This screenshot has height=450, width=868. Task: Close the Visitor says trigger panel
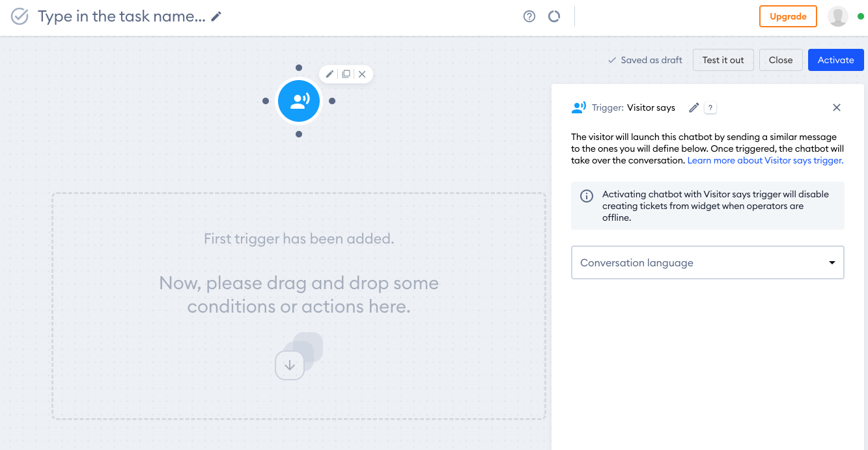(837, 107)
